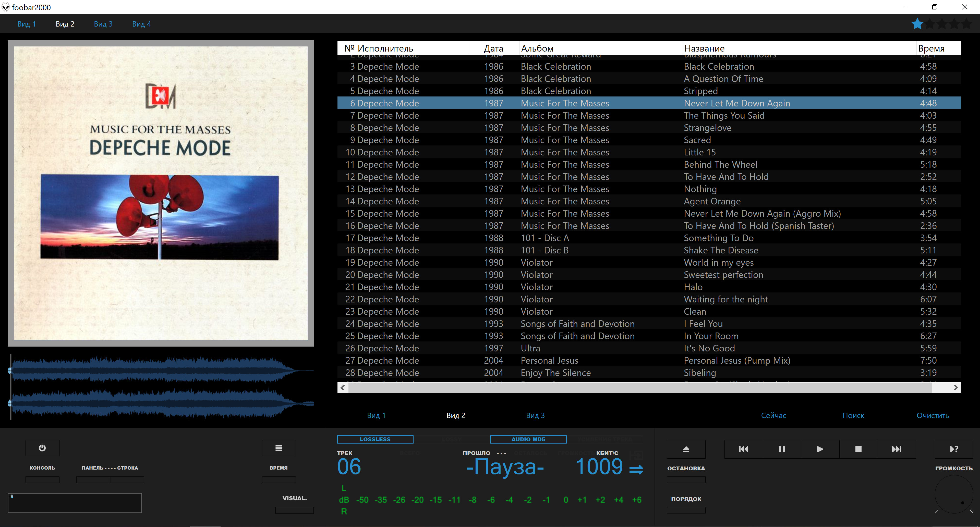Toggle the button under VISUAL.
Viewport: 980px width, 527px height.
click(294, 510)
